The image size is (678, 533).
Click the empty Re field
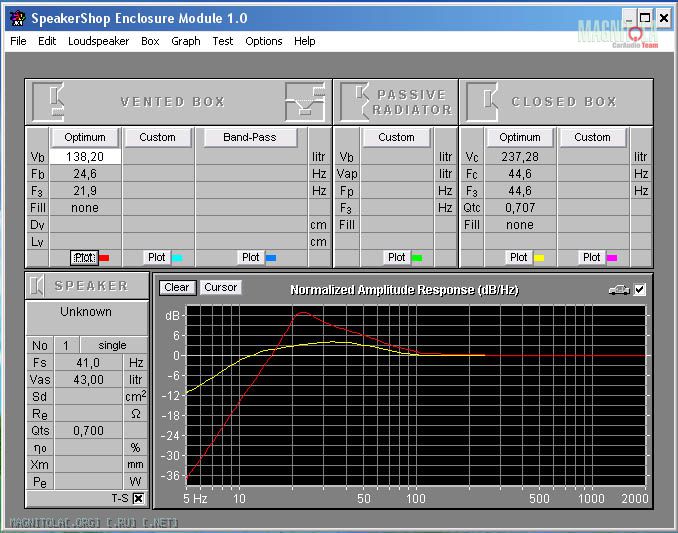pos(88,414)
